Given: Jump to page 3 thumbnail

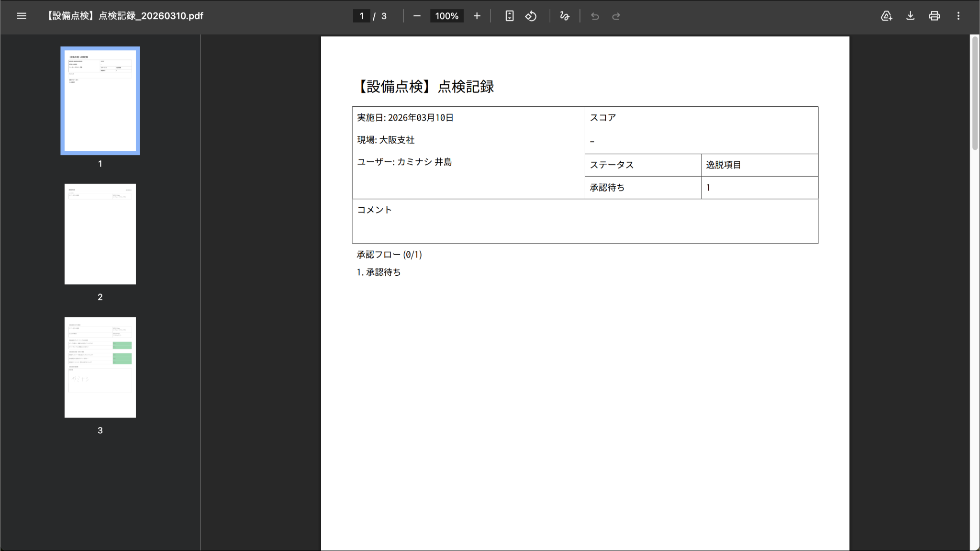Looking at the screenshot, I should coord(100,367).
